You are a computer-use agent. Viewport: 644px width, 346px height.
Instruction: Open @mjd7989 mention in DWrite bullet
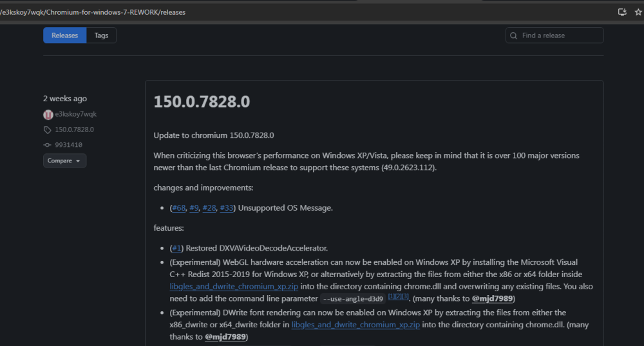pos(225,337)
